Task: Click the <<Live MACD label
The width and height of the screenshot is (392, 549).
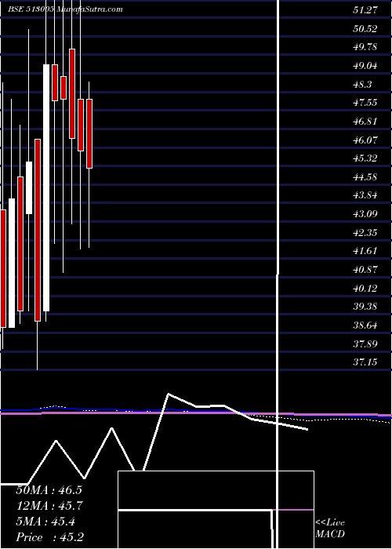Action: click(x=330, y=529)
